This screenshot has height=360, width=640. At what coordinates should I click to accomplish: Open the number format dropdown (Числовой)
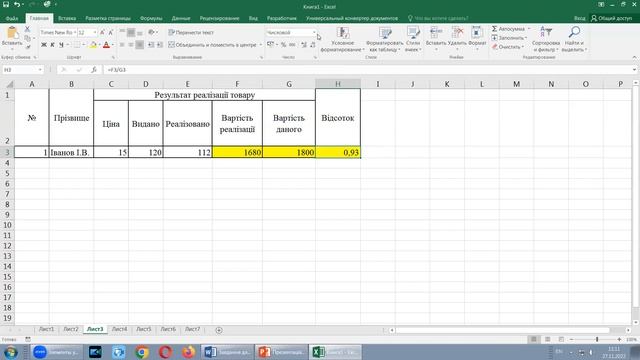pyautogui.click(x=314, y=32)
